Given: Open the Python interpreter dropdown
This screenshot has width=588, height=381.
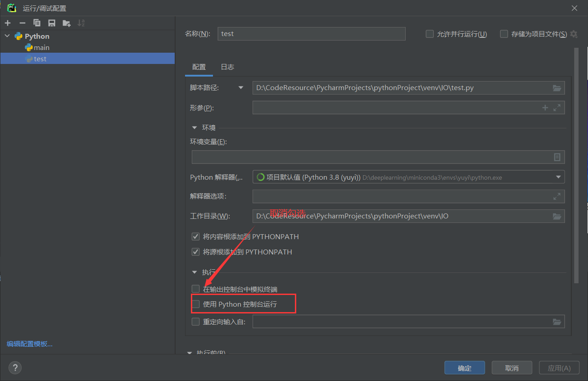Looking at the screenshot, I should click(558, 177).
